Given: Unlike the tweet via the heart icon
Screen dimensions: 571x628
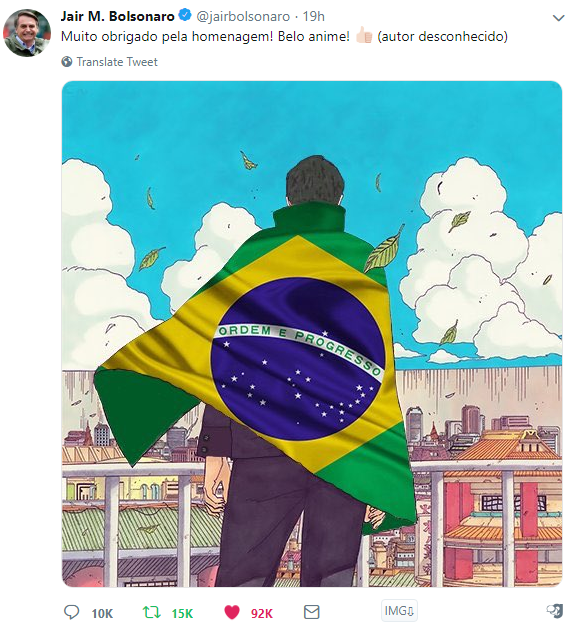Looking at the screenshot, I should [x=231, y=612].
